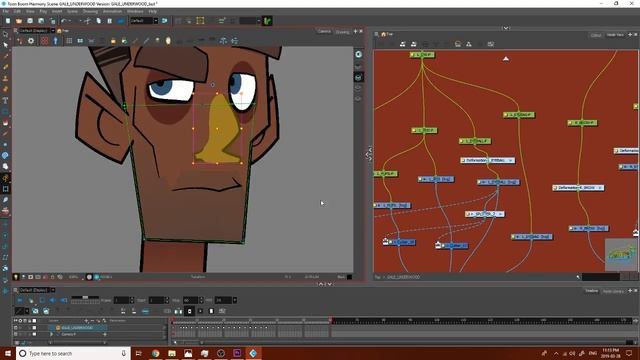This screenshot has width=640, height=360.
Task: Toggle the first lock icon in Camera toolbar
Action: 113,41
